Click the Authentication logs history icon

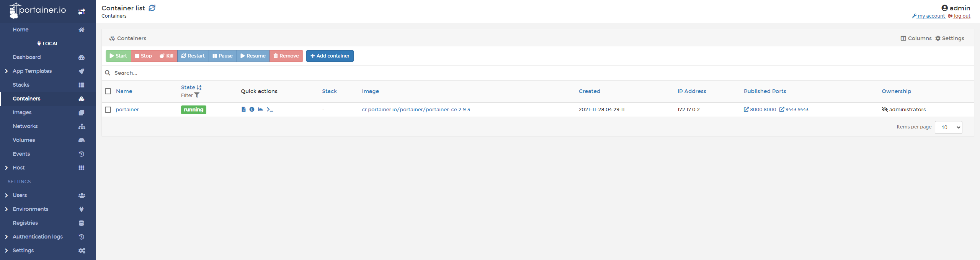82,237
